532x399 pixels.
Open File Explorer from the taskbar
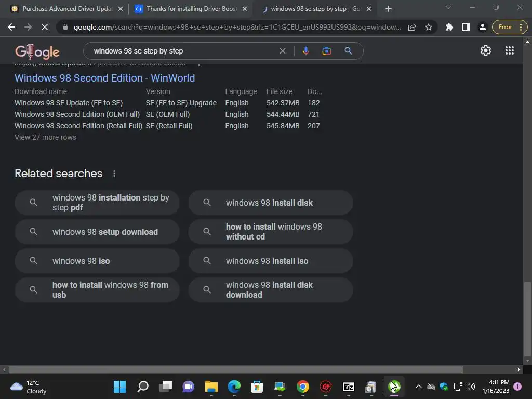click(211, 387)
